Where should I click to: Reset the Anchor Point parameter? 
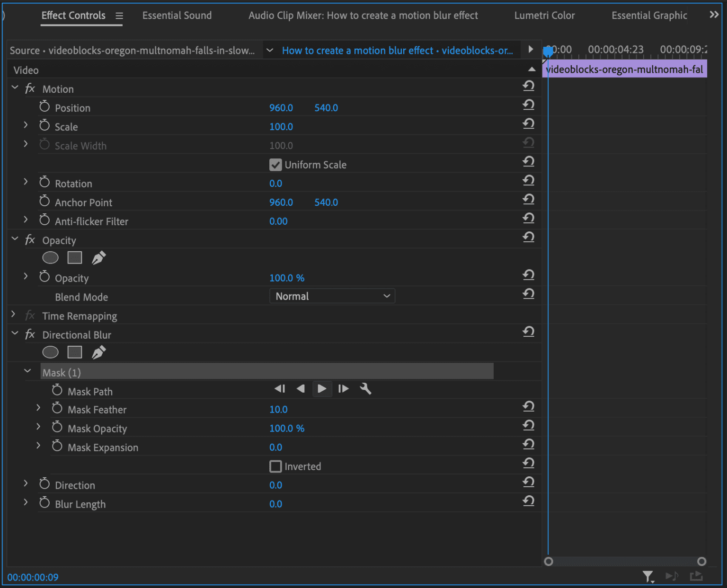coord(529,199)
